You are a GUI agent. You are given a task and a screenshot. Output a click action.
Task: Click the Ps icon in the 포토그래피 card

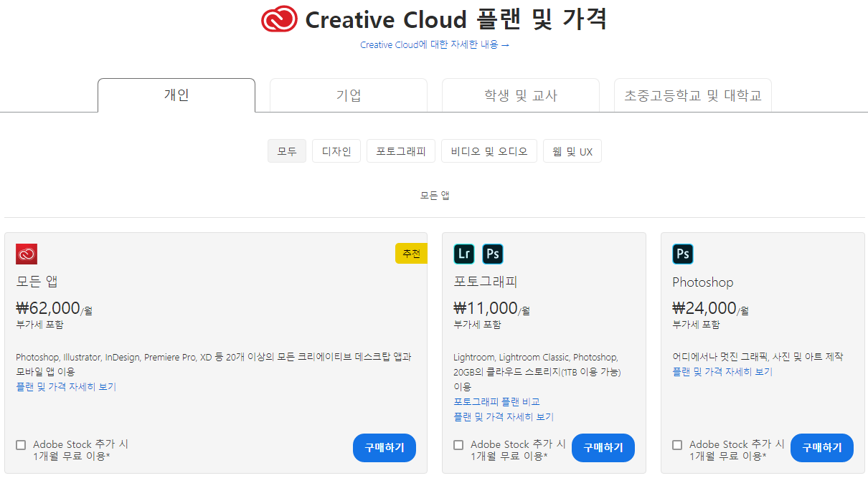[493, 254]
